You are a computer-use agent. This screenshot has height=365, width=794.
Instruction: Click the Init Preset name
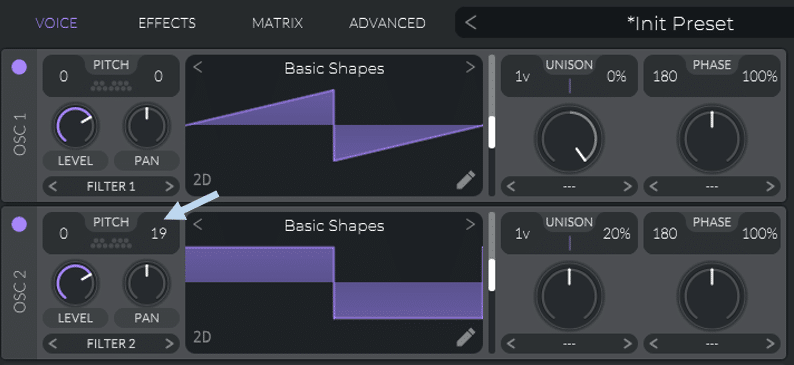tap(680, 23)
